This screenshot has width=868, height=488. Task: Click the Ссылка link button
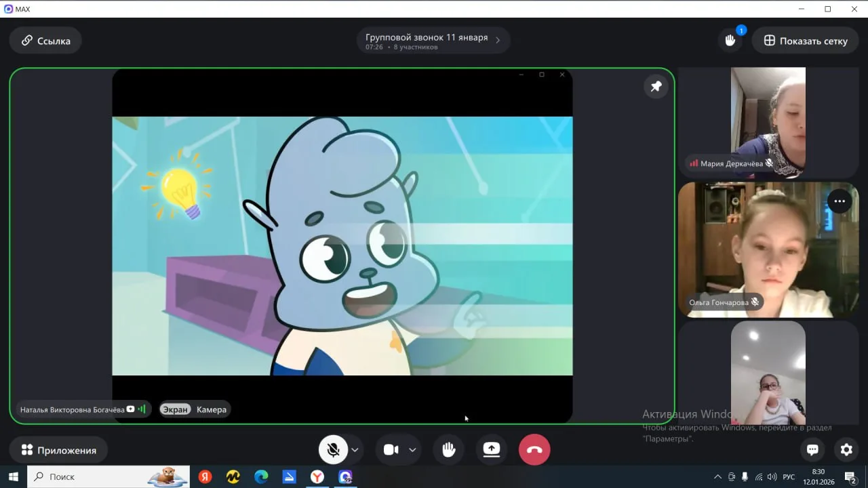pyautogui.click(x=45, y=41)
